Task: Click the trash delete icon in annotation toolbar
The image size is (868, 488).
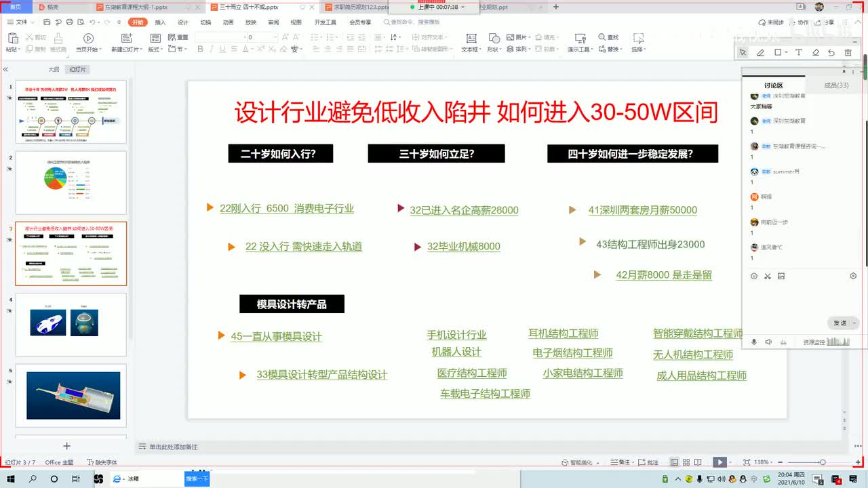Action: pos(848,52)
